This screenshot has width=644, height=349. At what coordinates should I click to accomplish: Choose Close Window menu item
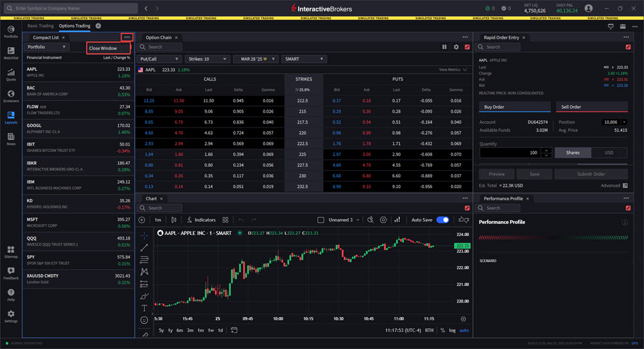[109, 48]
